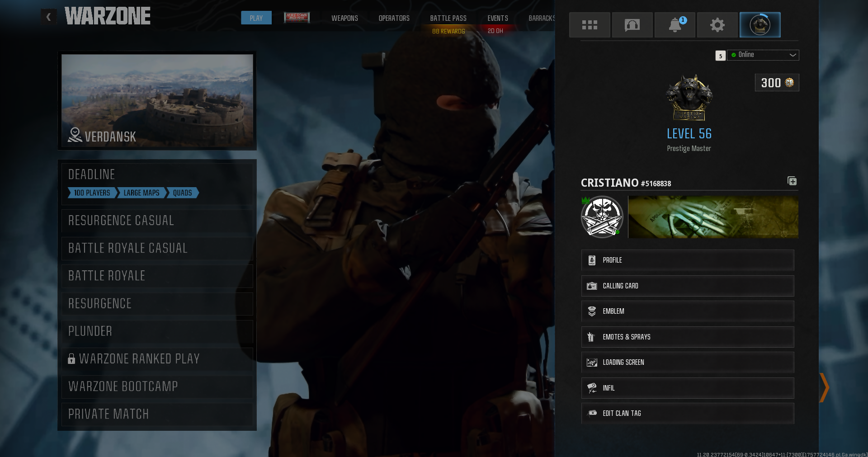Open the settings gear icon
868x457 pixels.
coord(717,25)
